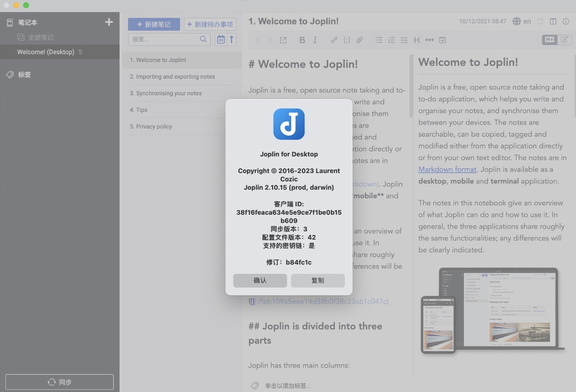The image size is (576, 392).
Task: Click the attach file paperclip icon
Action: (x=360, y=40)
